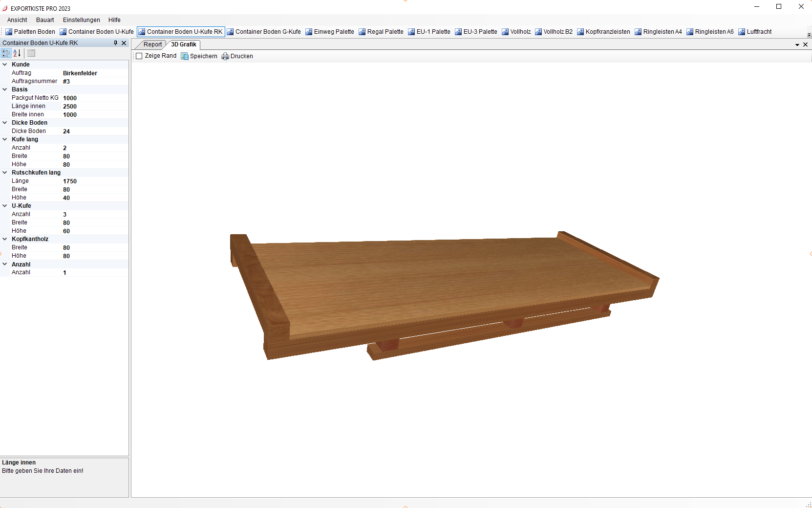Select Container Boden U-Kufe RK in toolbar

coord(180,32)
